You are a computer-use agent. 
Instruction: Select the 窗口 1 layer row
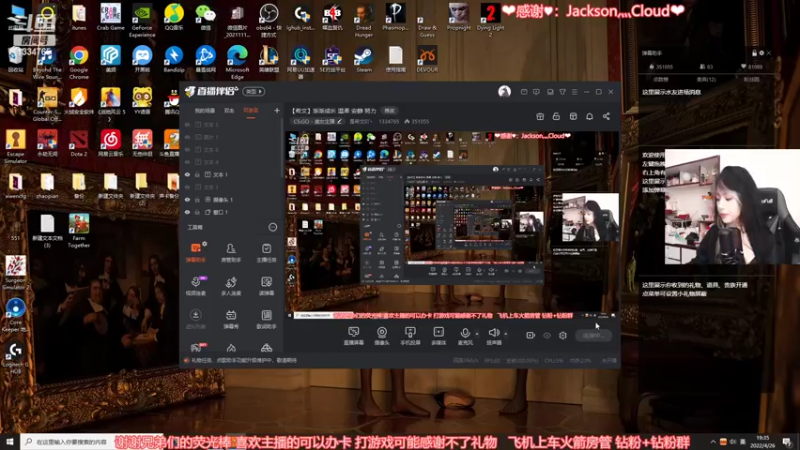coord(232,212)
